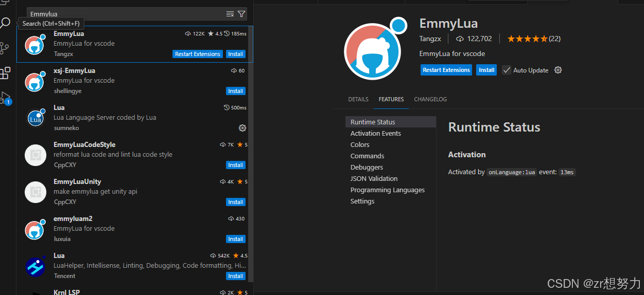Clear extensions search results icon

(230, 14)
